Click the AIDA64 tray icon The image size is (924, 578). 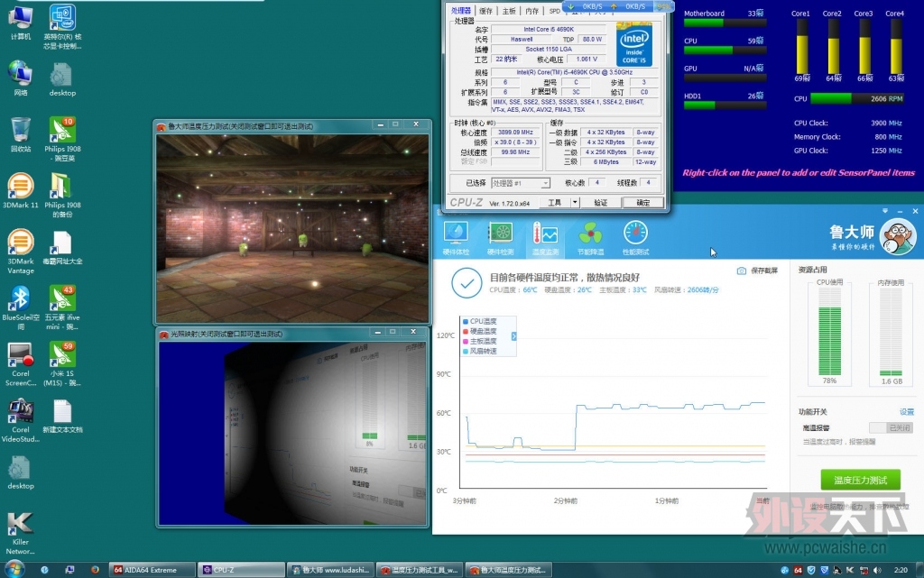pos(798,570)
